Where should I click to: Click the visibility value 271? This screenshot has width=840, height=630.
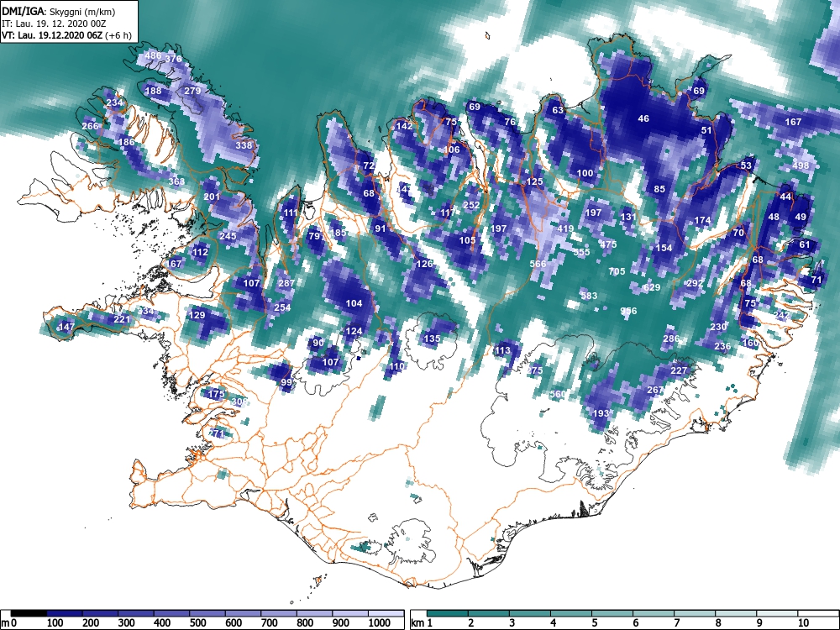(215, 433)
